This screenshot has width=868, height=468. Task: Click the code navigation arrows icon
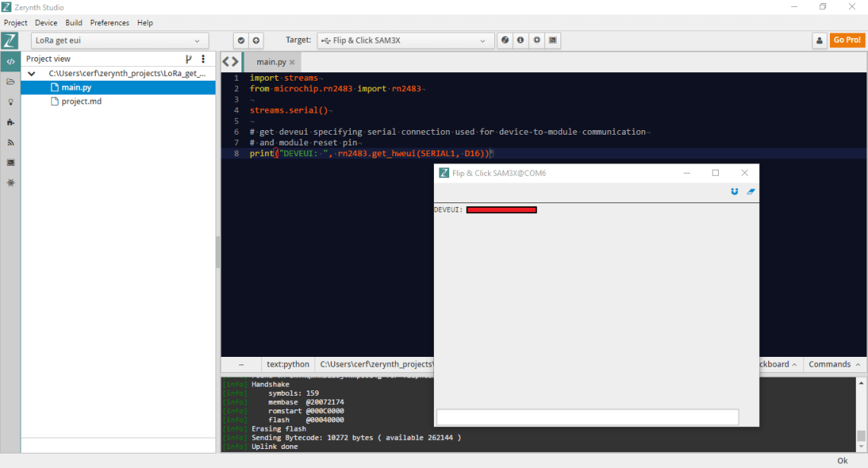click(x=230, y=62)
